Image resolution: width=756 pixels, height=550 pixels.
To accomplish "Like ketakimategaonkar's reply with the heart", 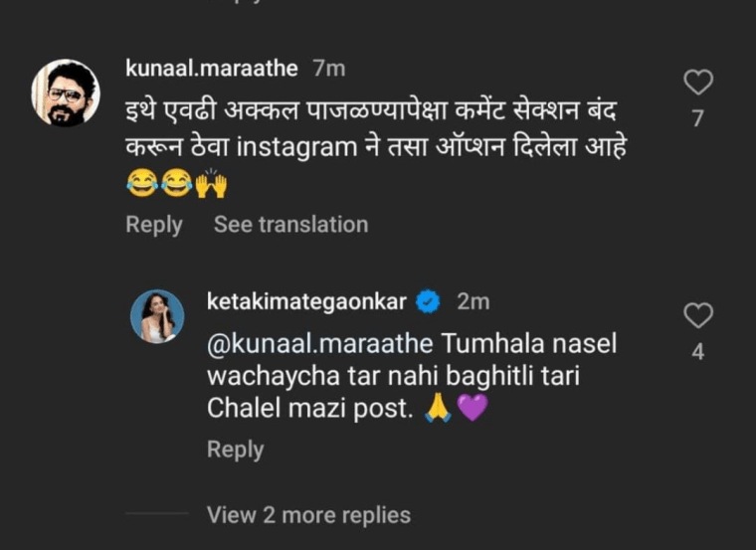I will pyautogui.click(x=699, y=315).
